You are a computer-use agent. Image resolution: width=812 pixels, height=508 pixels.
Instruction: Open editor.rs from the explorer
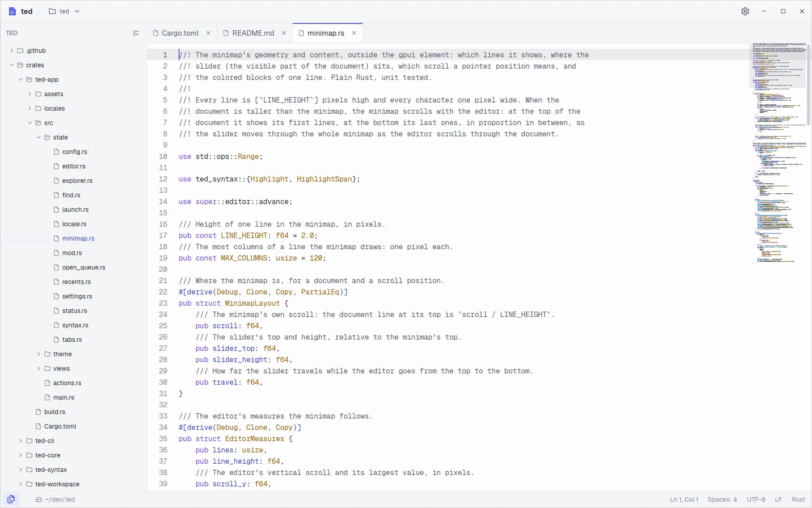(74, 166)
